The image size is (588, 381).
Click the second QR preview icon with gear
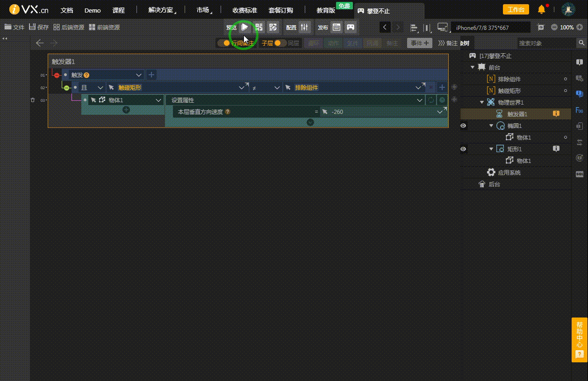273,27
